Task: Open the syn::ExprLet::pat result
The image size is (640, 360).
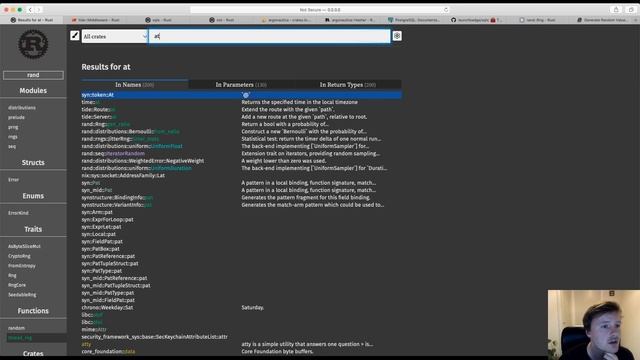Action: coord(241,227)
